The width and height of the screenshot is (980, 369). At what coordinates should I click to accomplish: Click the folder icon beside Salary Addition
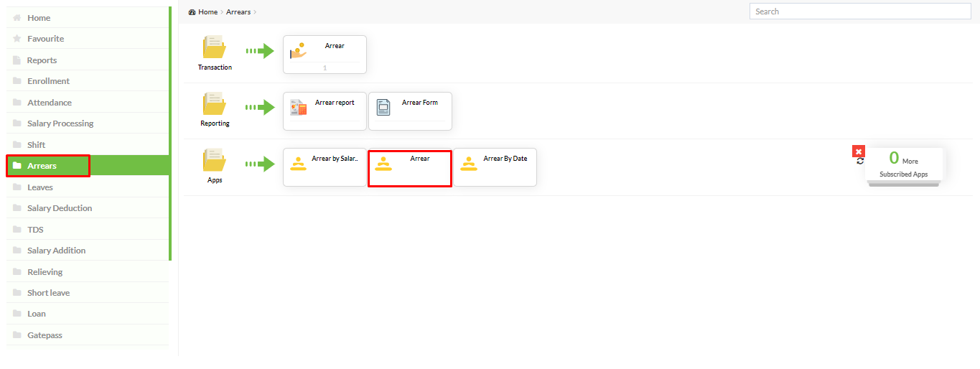point(17,251)
